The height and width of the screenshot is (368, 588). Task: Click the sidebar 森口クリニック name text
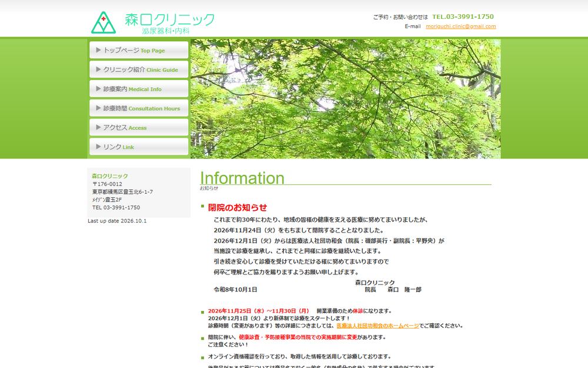coord(110,175)
